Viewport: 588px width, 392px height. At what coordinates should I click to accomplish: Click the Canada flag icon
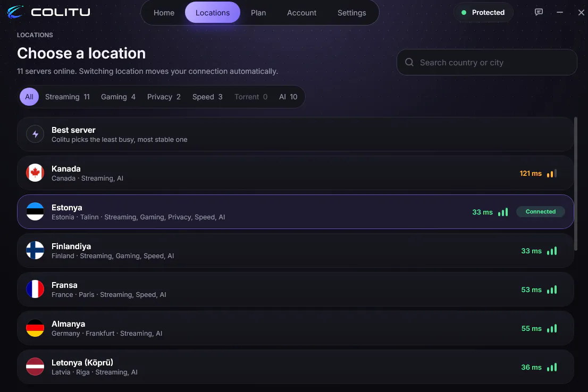(x=35, y=173)
